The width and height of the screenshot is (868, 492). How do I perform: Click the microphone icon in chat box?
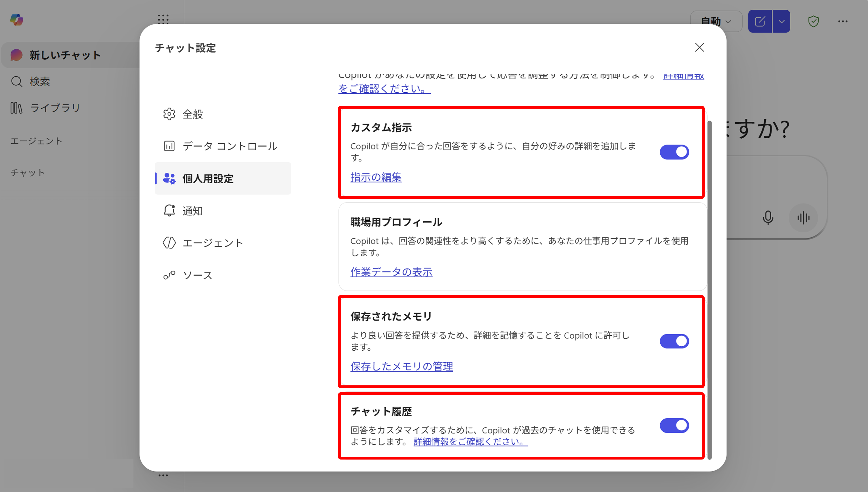(x=768, y=218)
